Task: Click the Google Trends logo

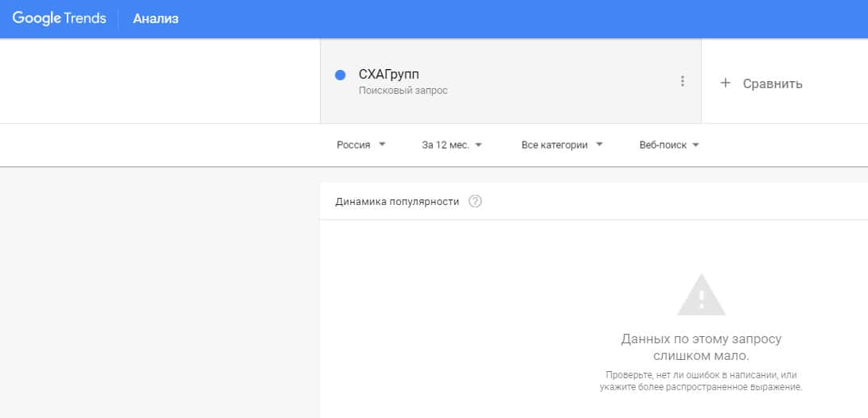Action: (60, 18)
